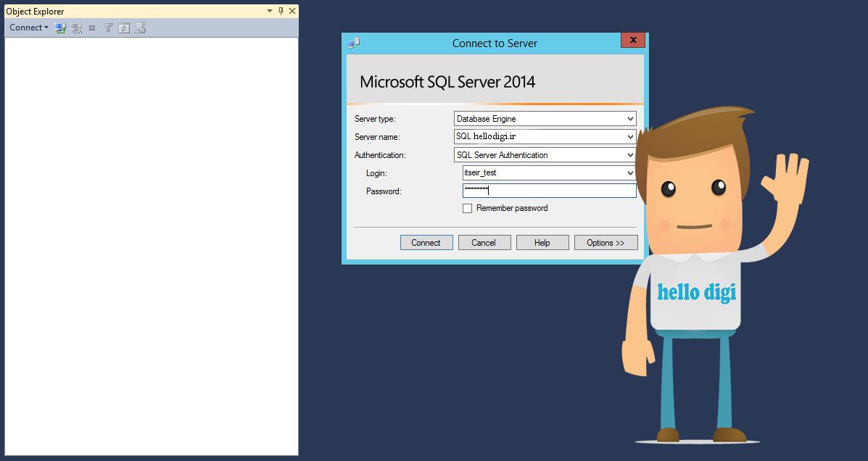The width and height of the screenshot is (868, 461).
Task: Open the Authentication dropdown
Action: point(630,155)
